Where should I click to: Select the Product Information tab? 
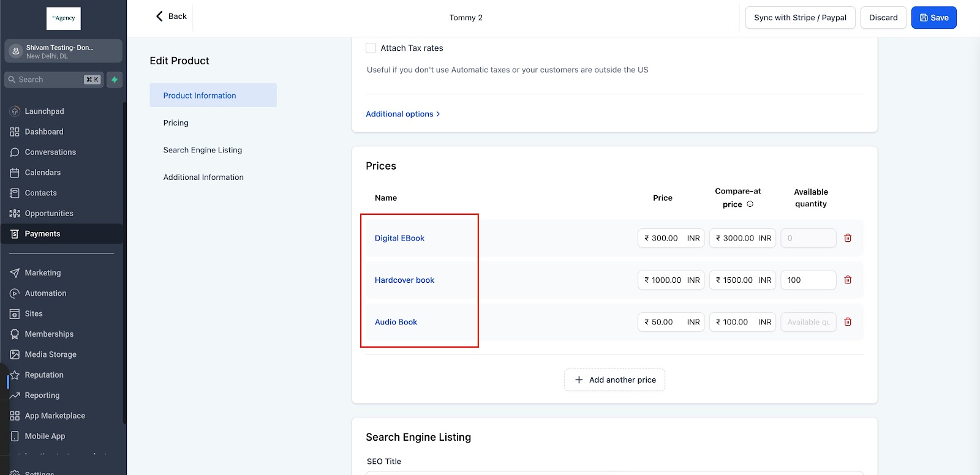pos(213,95)
